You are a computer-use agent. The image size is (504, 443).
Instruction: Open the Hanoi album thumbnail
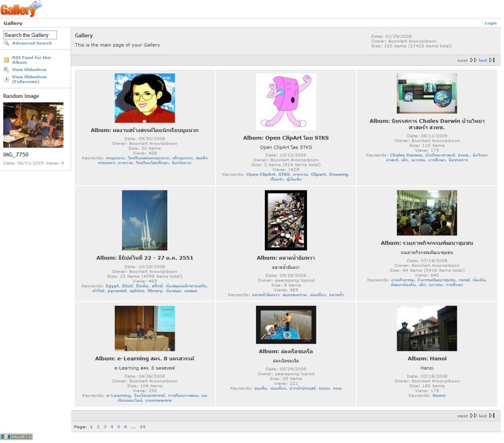tap(427, 328)
